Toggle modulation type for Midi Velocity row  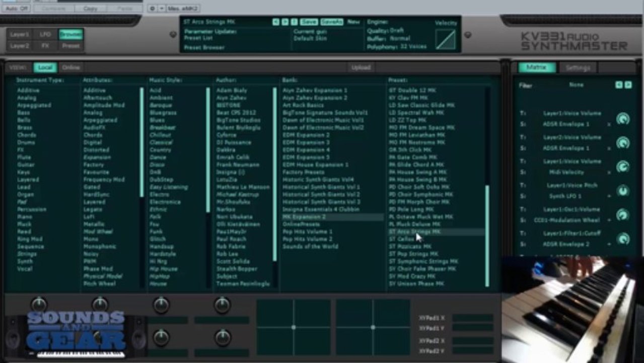pyautogui.click(x=609, y=172)
